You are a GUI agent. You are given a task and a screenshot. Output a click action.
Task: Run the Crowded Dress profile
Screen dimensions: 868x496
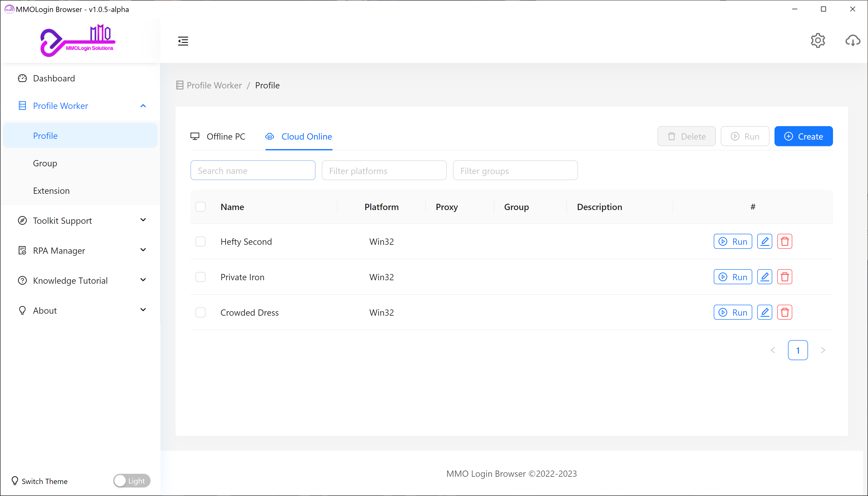pyautogui.click(x=733, y=312)
